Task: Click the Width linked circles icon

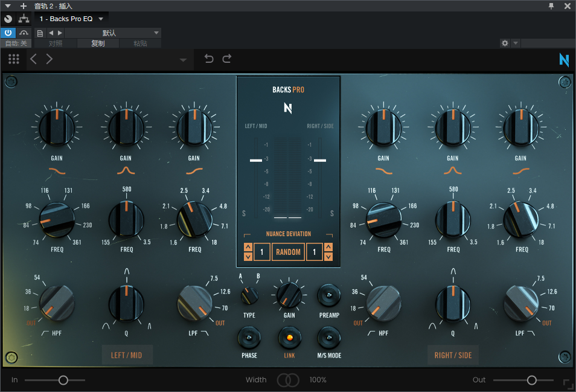Action: (288, 380)
